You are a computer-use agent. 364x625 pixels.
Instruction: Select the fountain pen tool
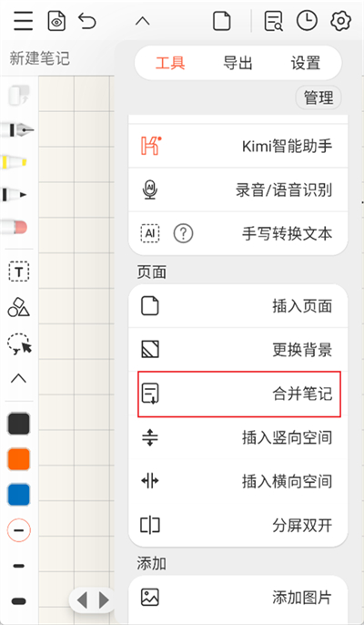tap(17, 130)
